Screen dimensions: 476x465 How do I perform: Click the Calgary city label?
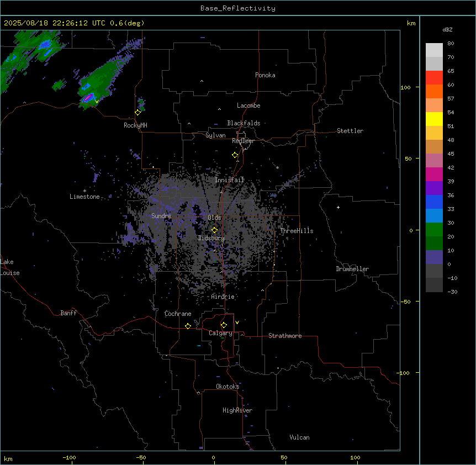point(220,333)
